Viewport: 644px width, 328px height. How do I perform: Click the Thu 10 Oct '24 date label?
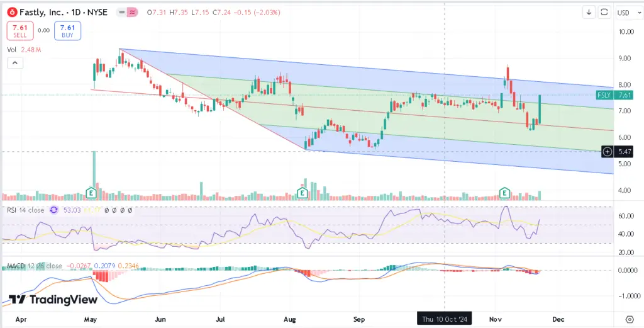click(x=445, y=319)
